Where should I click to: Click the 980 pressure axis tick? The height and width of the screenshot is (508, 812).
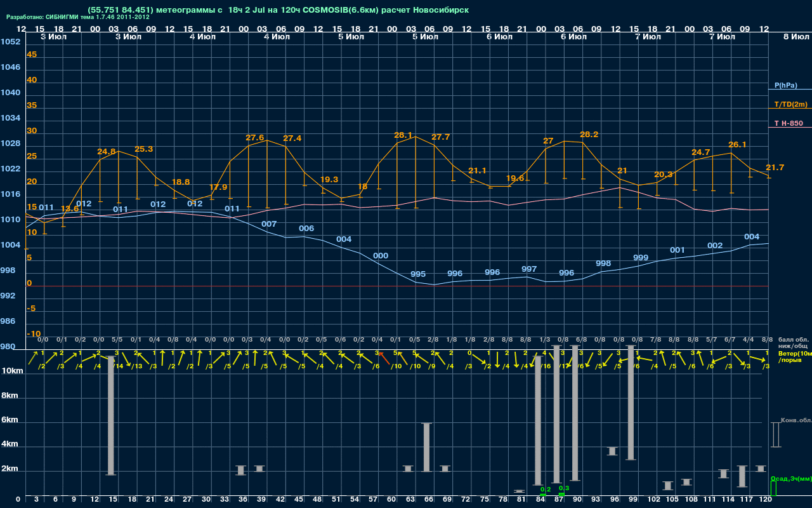8,346
